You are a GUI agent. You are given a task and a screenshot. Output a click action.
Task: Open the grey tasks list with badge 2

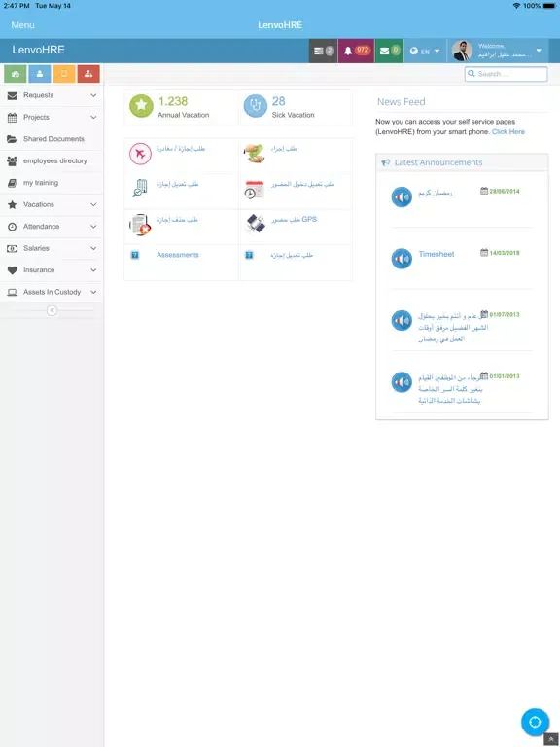point(324,51)
